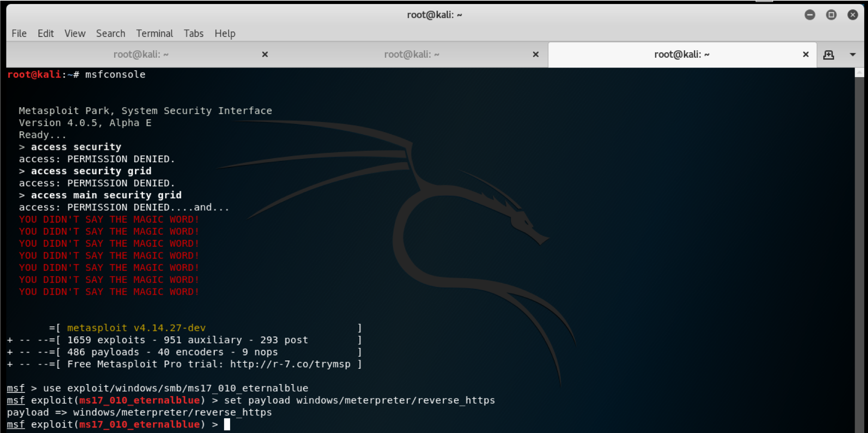Open the Help menu
The width and height of the screenshot is (868, 433).
tap(225, 33)
